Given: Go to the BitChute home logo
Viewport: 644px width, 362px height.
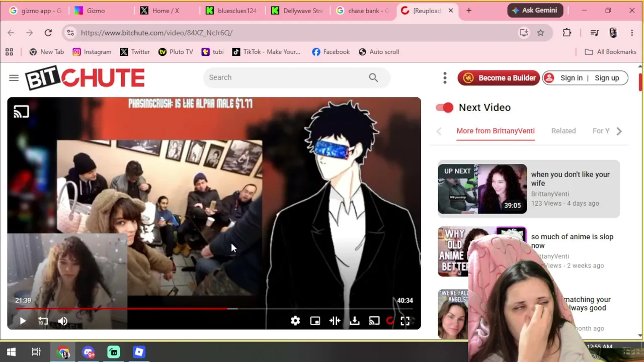Looking at the screenshot, I should click(x=85, y=78).
